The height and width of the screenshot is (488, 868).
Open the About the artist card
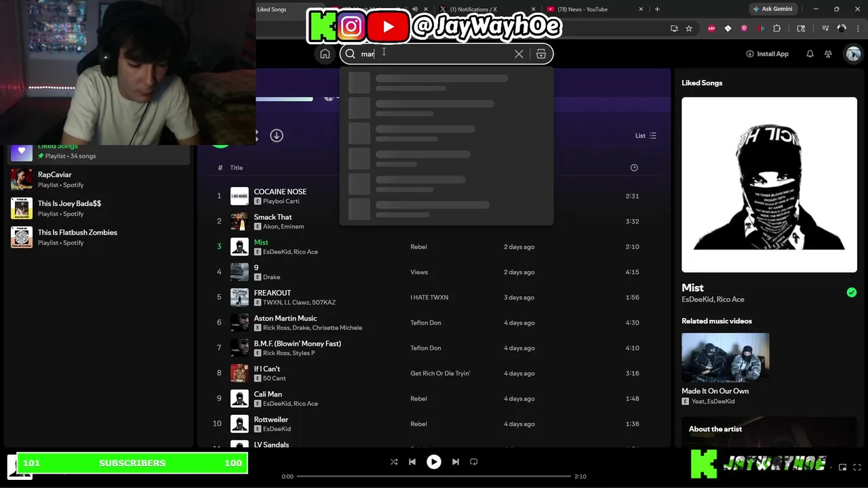[769, 432]
